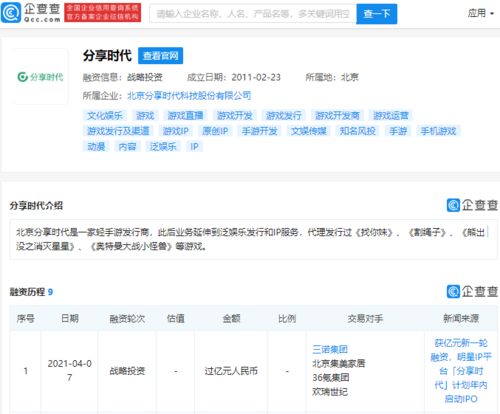Select the 动漫 tag
Screen dimensions: 500x414
[x=96, y=146]
